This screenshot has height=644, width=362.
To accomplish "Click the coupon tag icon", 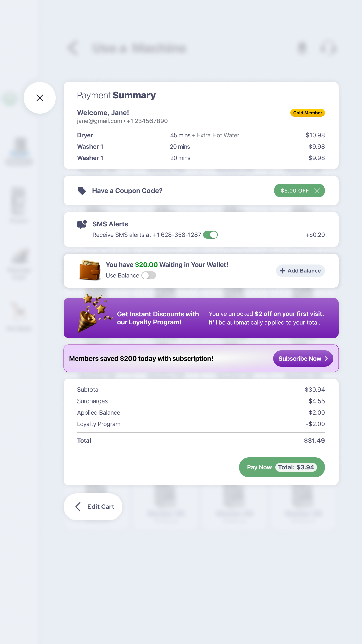I will (x=82, y=191).
